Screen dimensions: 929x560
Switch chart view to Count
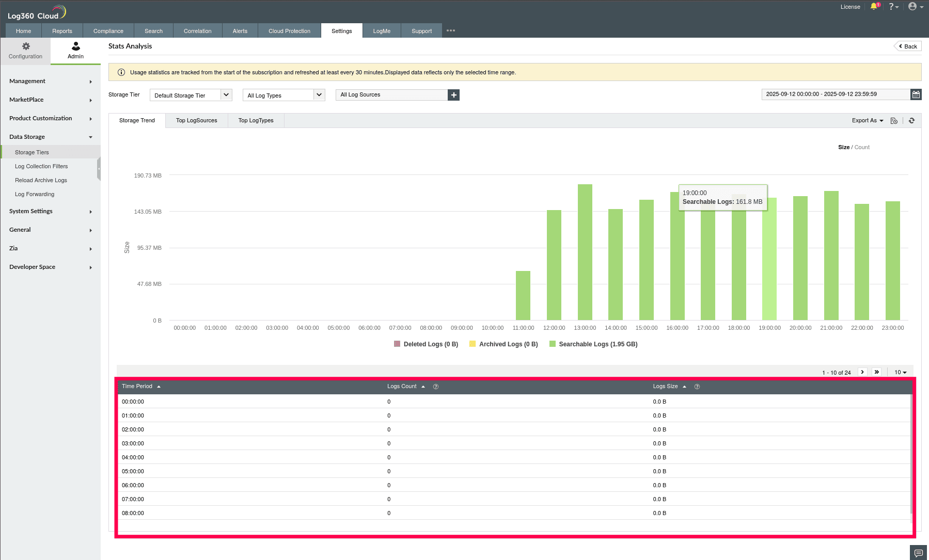(862, 148)
